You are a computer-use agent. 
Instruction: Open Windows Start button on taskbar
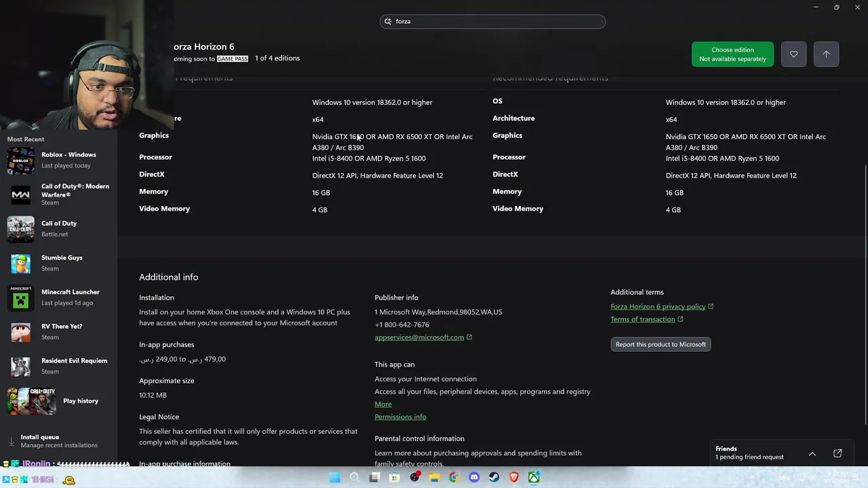334,478
